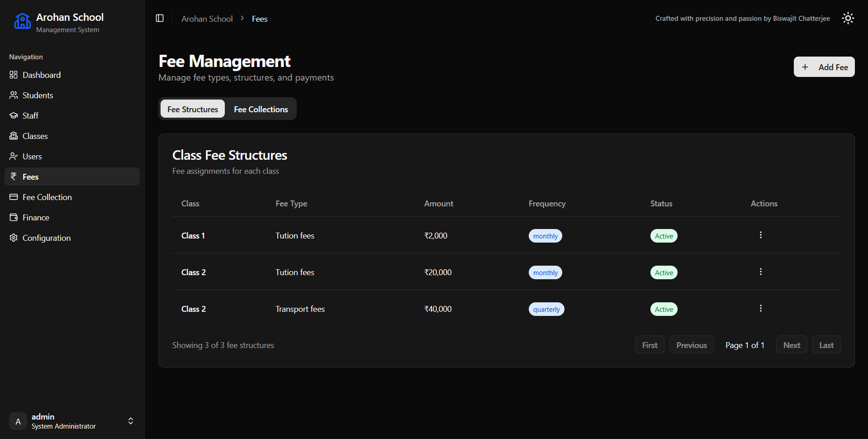
Task: Click the Add Fee button
Action: [x=824, y=67]
